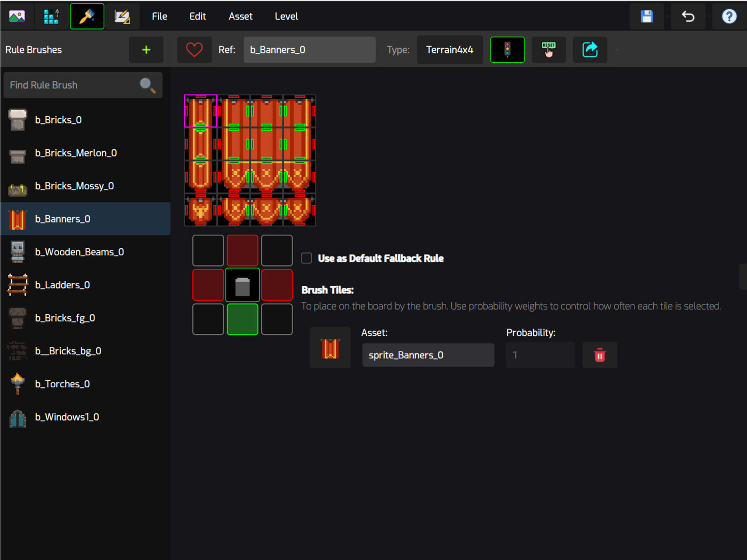The width and height of the screenshot is (747, 560).
Task: Click the reset rules hand icon
Action: tap(548, 50)
